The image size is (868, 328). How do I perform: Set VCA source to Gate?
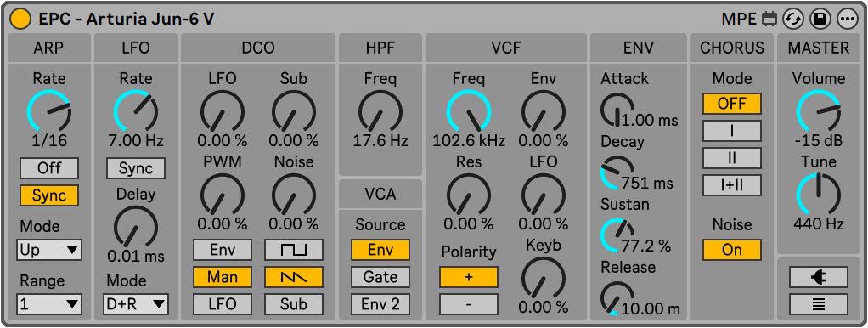(380, 277)
